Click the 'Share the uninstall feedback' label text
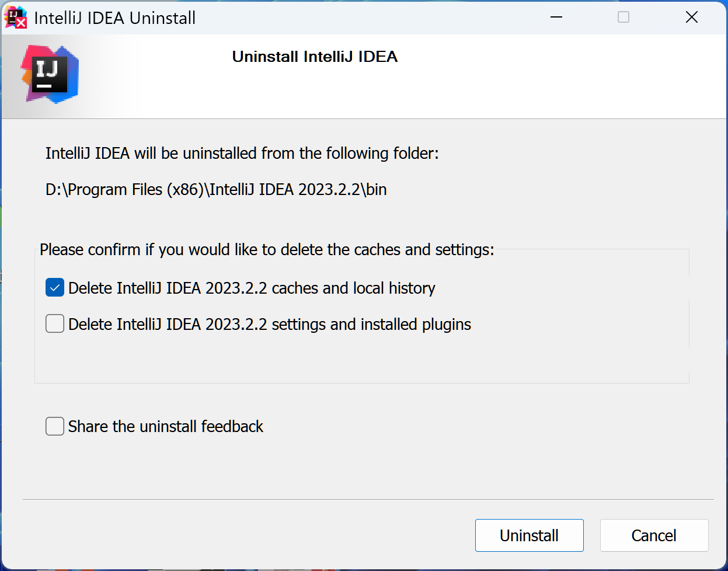 click(166, 427)
